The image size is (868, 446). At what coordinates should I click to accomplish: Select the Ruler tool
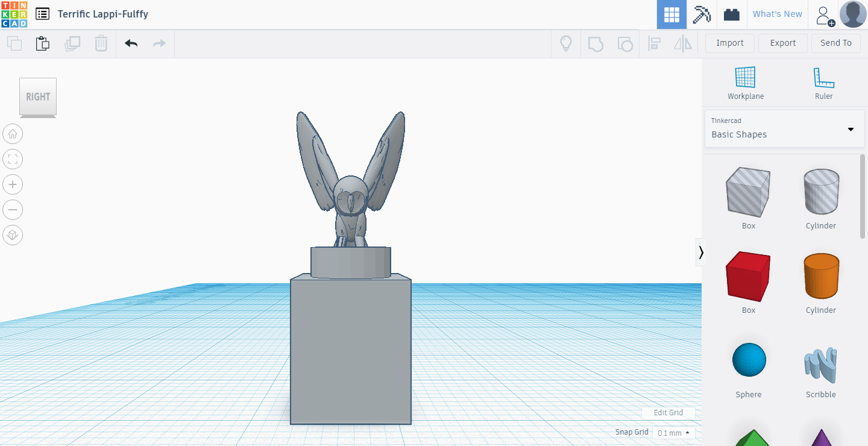tap(823, 83)
